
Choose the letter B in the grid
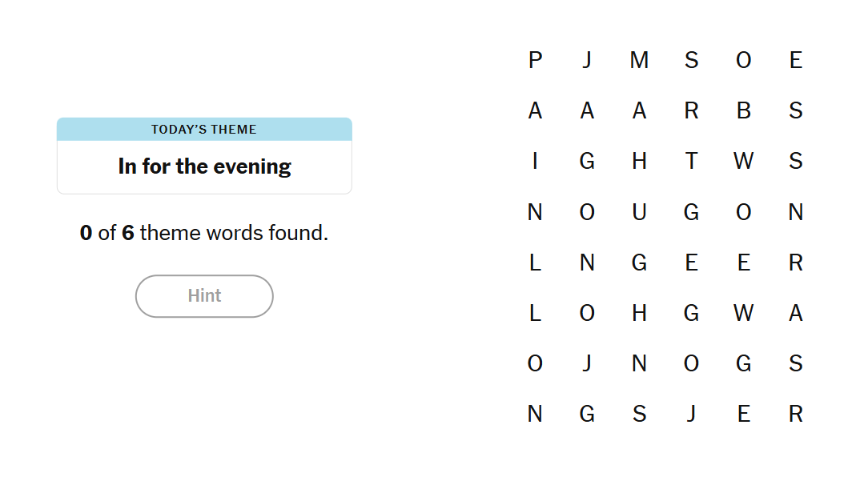pos(743,110)
